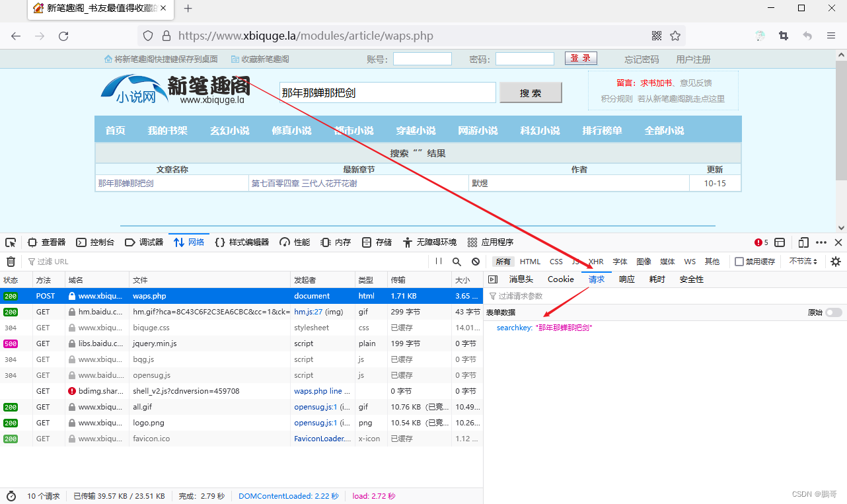Image resolution: width=847 pixels, height=504 pixels.
Task: Open the devtools more options menu
Action: point(821,242)
